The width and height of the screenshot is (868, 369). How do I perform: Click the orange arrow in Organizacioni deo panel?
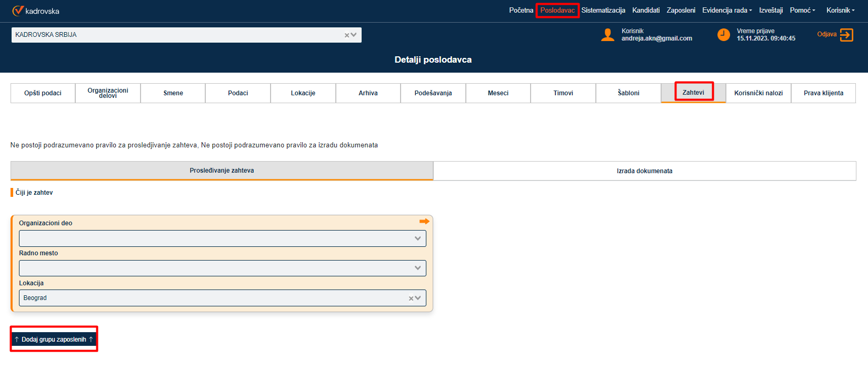(424, 222)
